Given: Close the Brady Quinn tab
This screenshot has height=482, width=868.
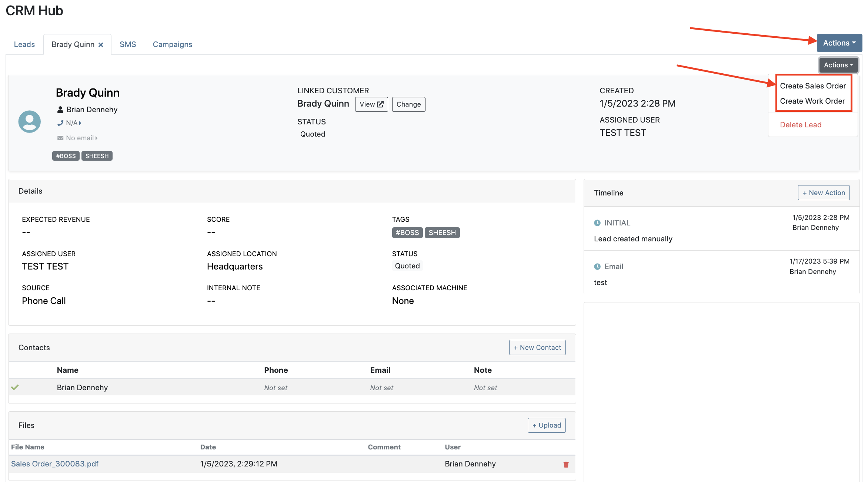Looking at the screenshot, I should [101, 45].
